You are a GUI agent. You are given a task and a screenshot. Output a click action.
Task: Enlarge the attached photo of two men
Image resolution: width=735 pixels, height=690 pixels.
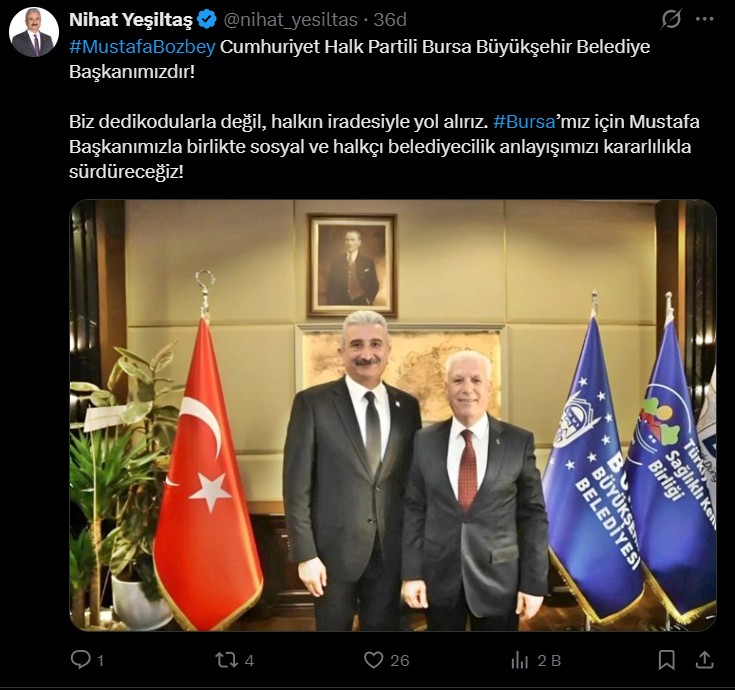click(x=393, y=415)
